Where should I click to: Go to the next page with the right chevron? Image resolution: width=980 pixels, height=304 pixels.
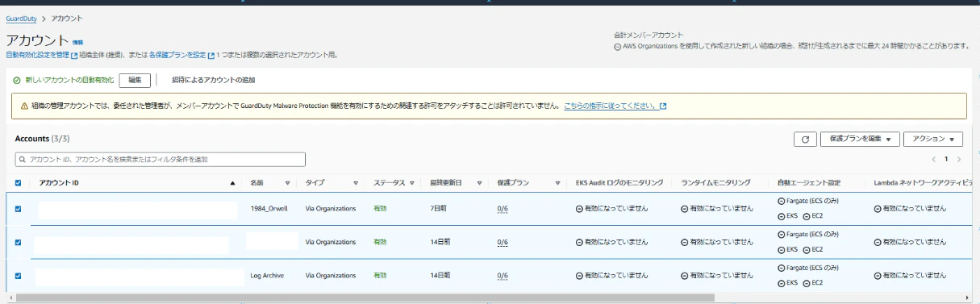click(960, 159)
